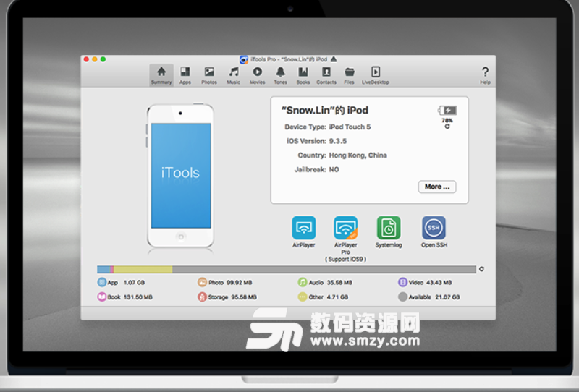Click the Help question mark
Viewport: 579px width, 392px height.
[485, 72]
